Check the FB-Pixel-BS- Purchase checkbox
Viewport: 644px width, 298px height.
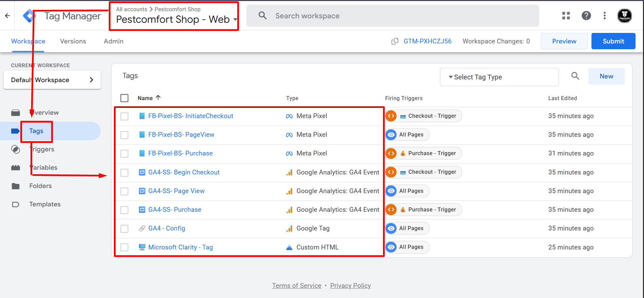(124, 153)
